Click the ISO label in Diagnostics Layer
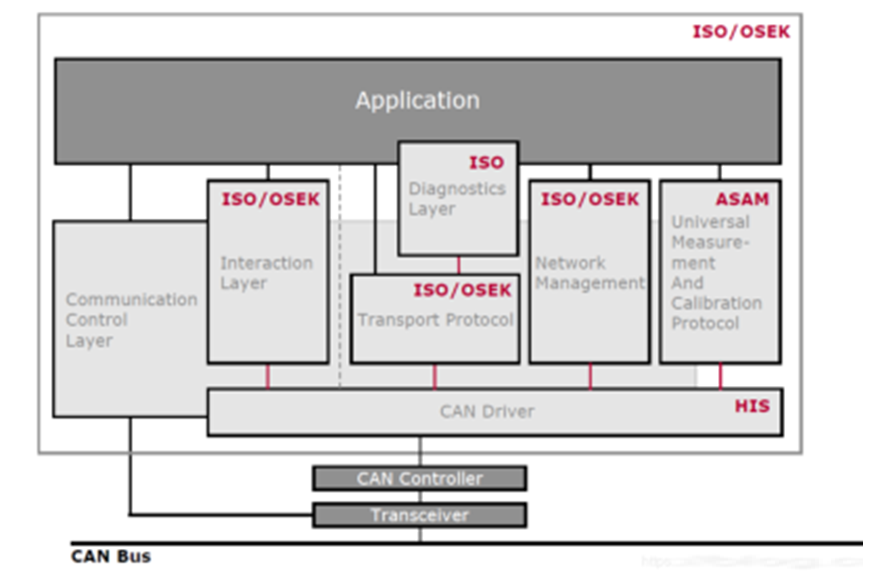Screen dimensions: 876x575 tap(486, 163)
